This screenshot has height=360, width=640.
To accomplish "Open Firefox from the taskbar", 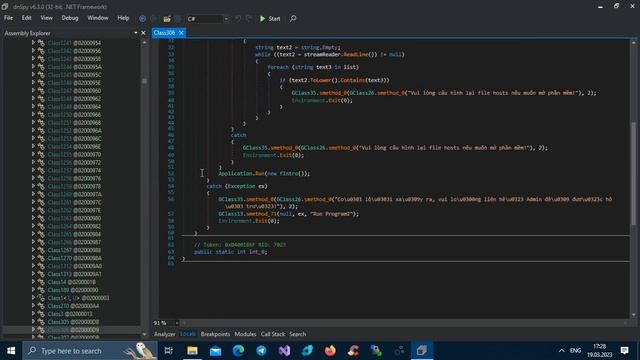I will (330, 351).
